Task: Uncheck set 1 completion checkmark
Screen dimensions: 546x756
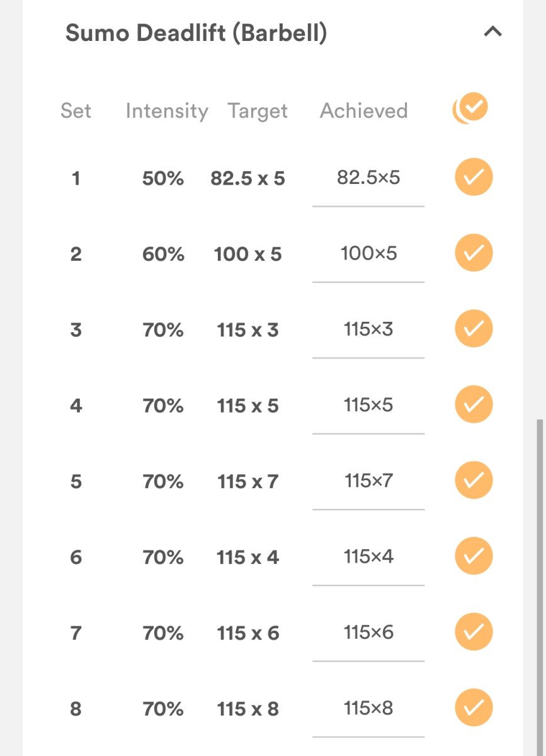Action: (x=474, y=178)
